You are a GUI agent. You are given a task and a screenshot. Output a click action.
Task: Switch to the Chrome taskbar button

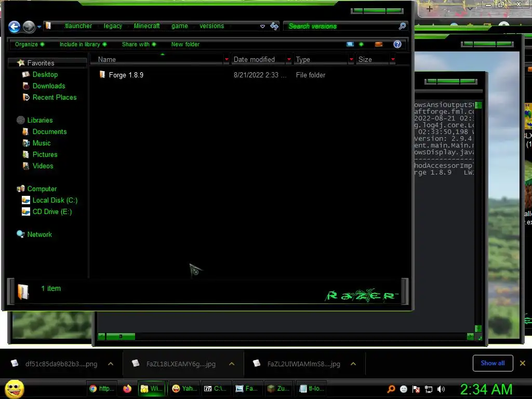tap(102, 389)
